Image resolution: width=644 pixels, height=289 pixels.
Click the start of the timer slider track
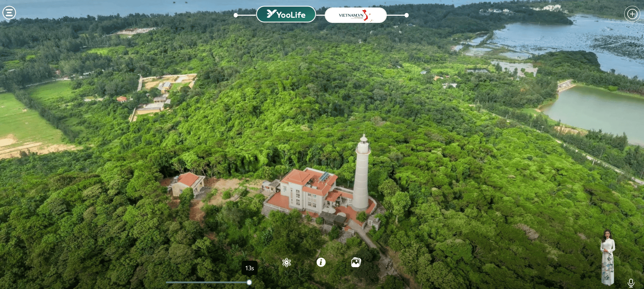coord(167,283)
